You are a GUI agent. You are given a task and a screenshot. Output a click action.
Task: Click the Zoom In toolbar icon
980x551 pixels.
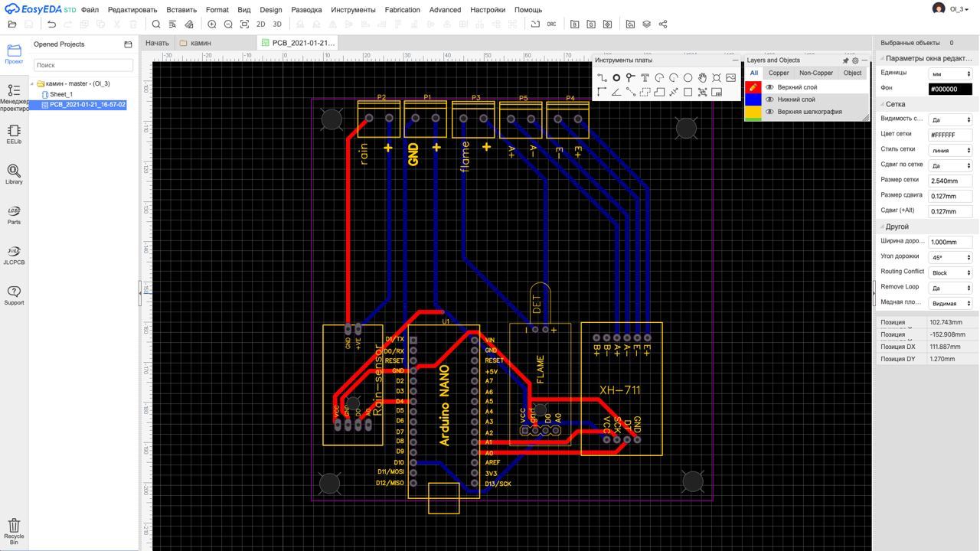coord(212,24)
